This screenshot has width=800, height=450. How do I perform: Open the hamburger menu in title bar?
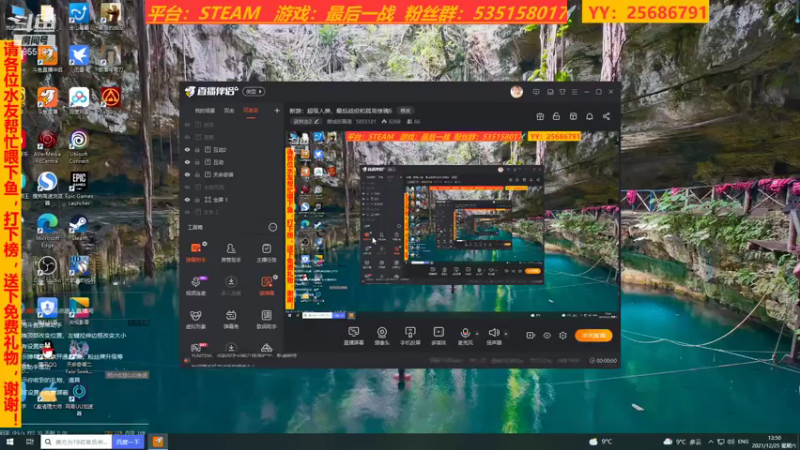click(574, 92)
